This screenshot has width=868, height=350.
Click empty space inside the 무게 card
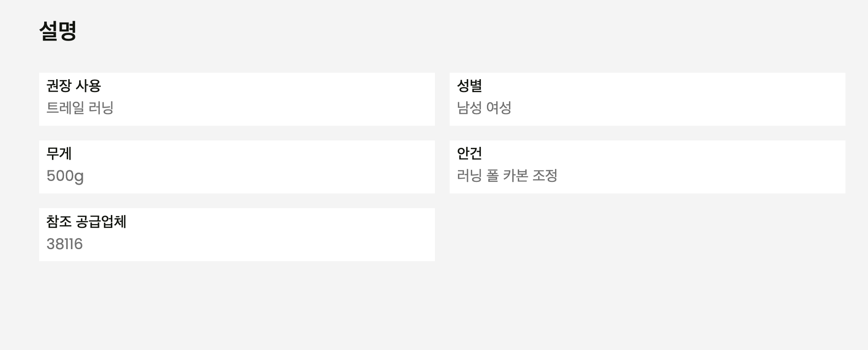click(276, 167)
